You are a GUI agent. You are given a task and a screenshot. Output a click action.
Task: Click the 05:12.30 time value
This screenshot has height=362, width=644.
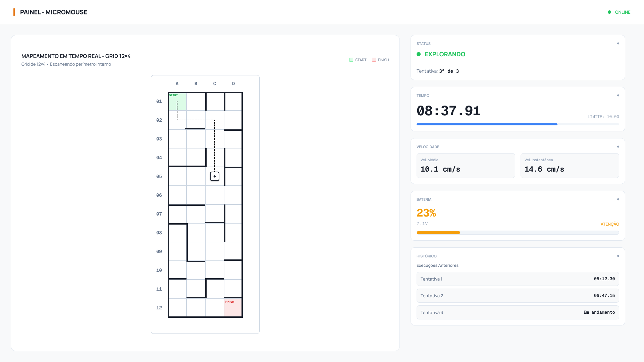tap(604, 279)
